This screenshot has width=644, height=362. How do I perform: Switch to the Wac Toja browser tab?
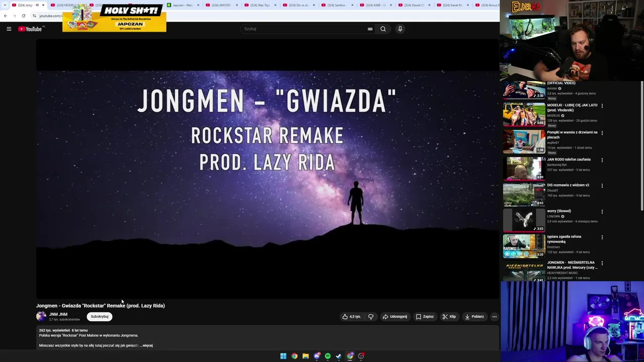point(260,5)
